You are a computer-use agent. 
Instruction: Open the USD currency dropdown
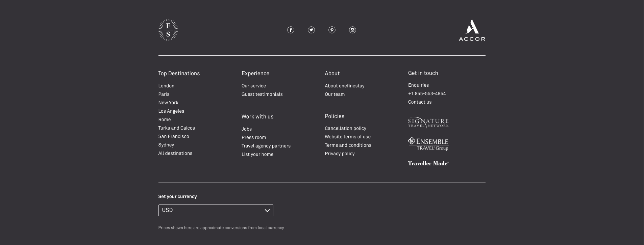point(216,210)
